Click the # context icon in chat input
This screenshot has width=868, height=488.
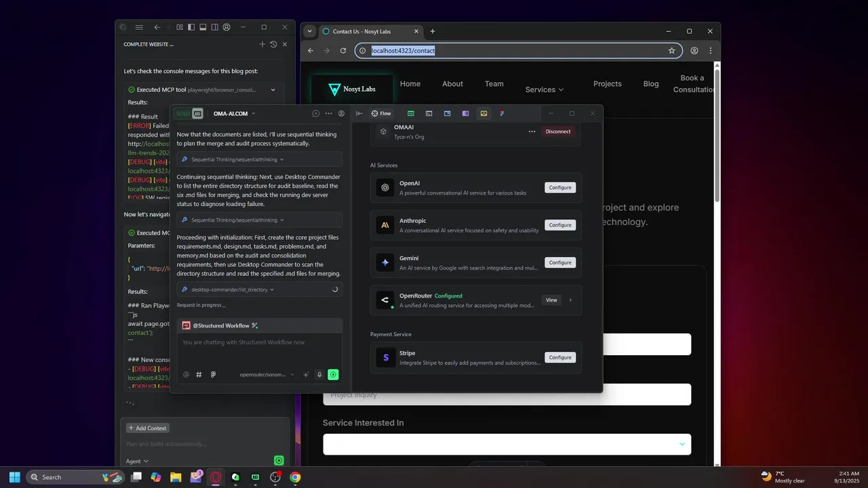(x=199, y=375)
